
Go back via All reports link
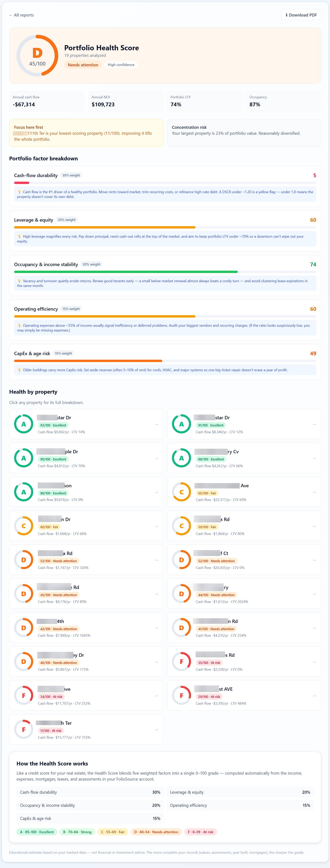[x=21, y=15]
